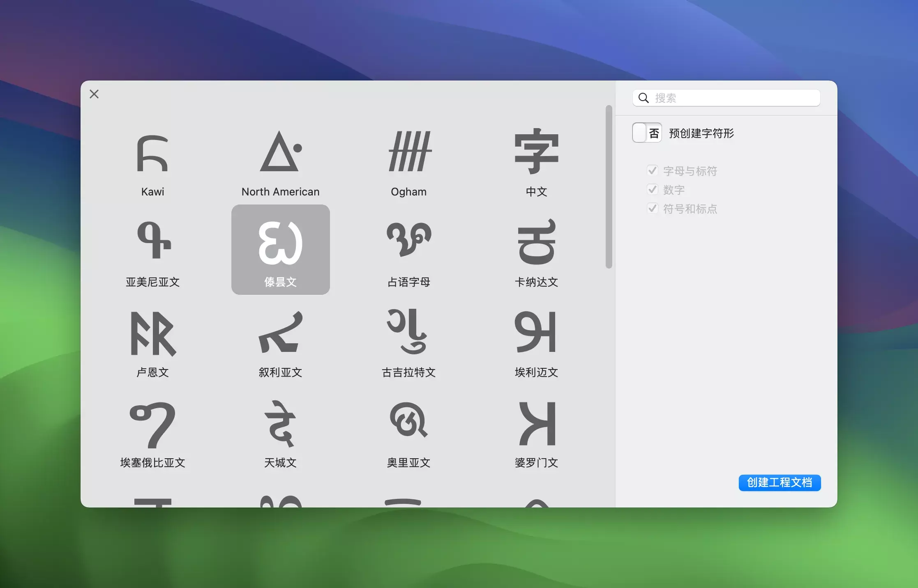Select the 卡纳达文 script icon
The width and height of the screenshot is (918, 588).
(536, 242)
